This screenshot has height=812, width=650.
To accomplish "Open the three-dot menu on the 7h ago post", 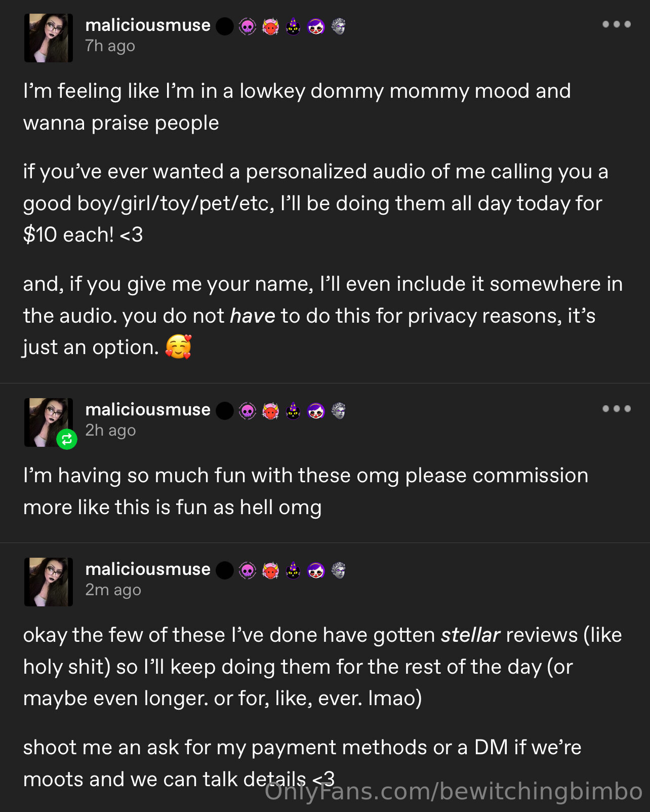I will (616, 24).
